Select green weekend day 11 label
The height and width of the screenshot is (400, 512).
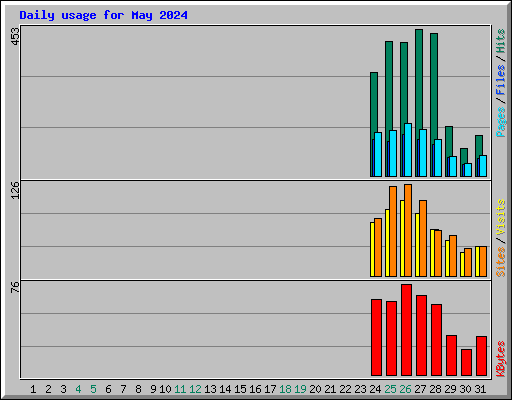180,389
